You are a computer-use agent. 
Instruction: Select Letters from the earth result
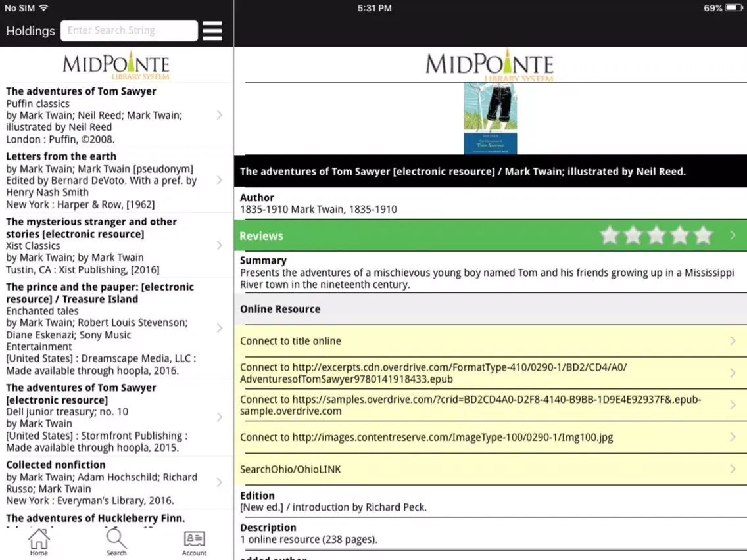(x=117, y=180)
